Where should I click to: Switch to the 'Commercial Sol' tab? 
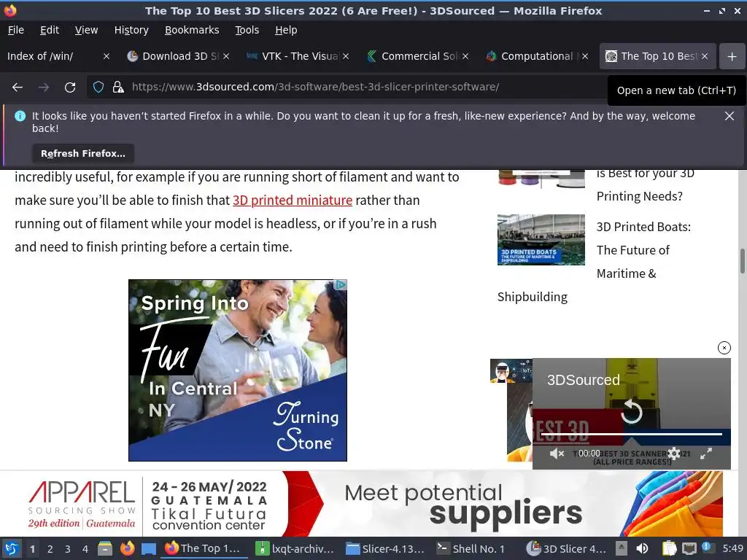pyautogui.click(x=413, y=56)
